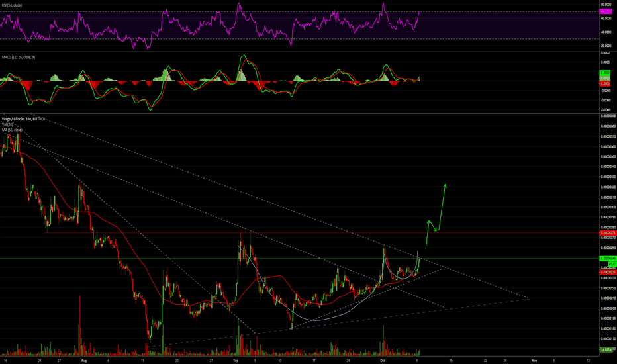This screenshot has width=617, height=364.
Task: Click the countdown label below current price
Action: coord(612,264)
